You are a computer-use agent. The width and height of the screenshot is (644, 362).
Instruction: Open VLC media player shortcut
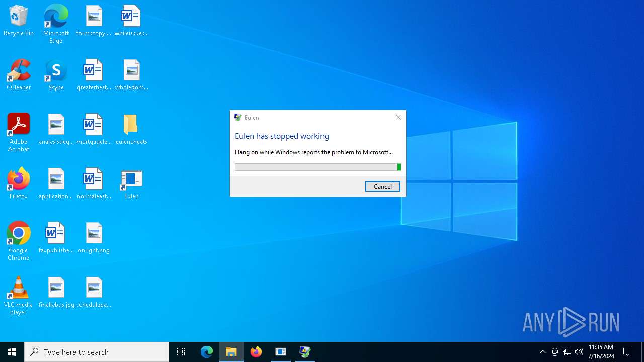(x=19, y=296)
